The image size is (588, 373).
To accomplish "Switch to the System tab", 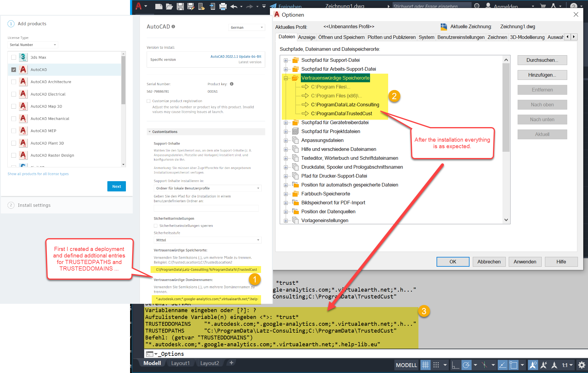I will click(x=426, y=37).
